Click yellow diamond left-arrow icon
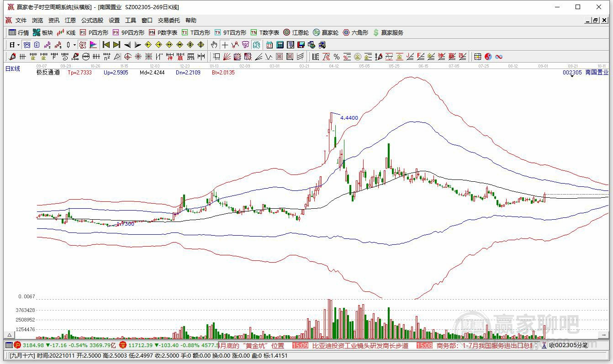This screenshot has width=613, height=364. 148,45
